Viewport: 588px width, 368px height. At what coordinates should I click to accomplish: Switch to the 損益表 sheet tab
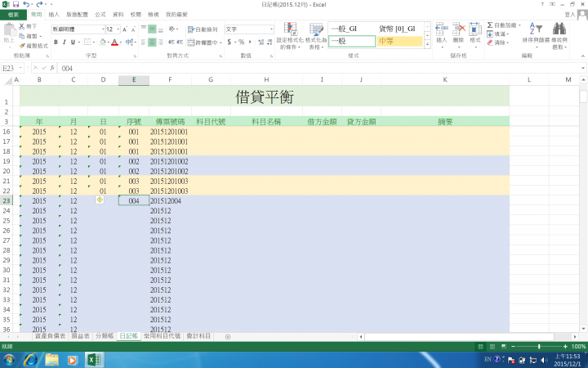80,336
